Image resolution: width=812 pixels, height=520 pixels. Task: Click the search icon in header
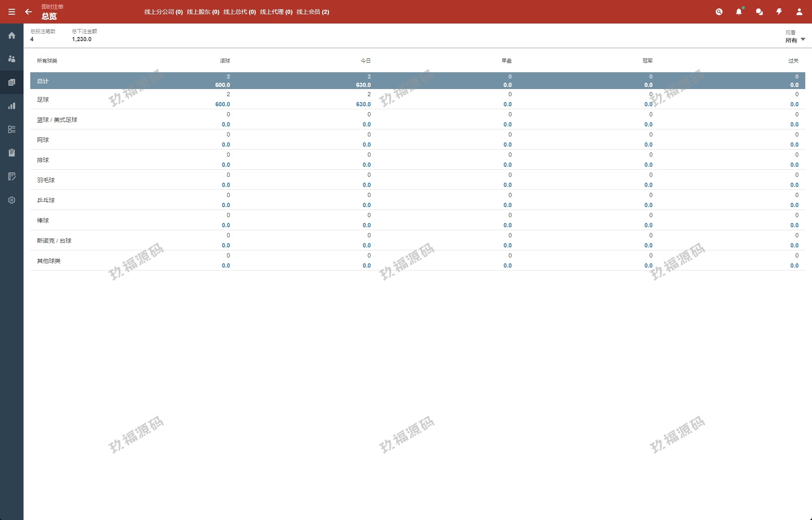coord(719,12)
